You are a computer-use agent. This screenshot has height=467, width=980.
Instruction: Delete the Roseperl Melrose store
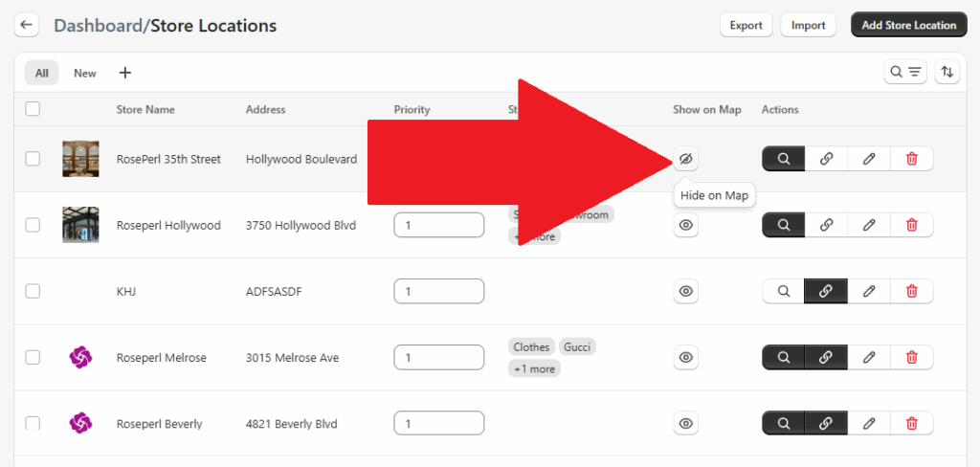[x=911, y=357]
